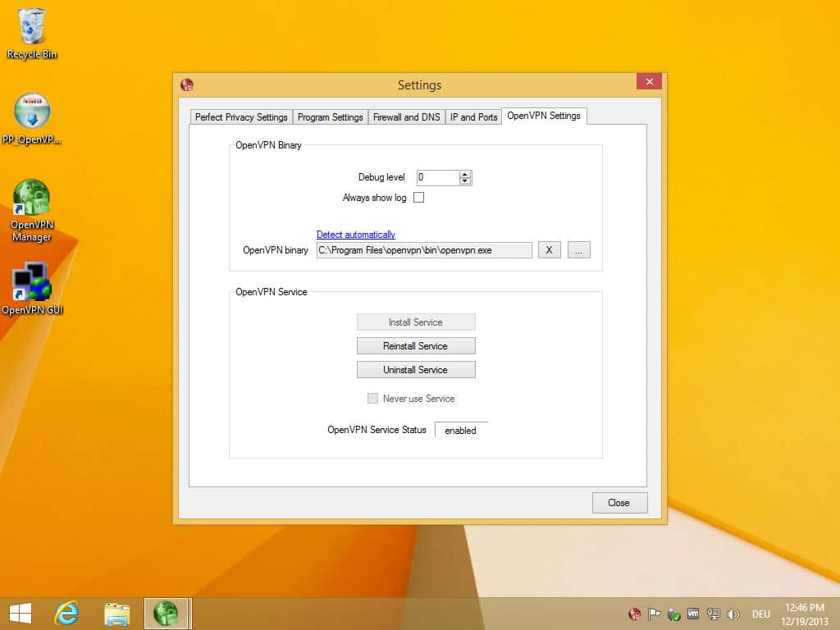Switch to Program Settings tab
The height and width of the screenshot is (630, 840).
[x=330, y=116]
